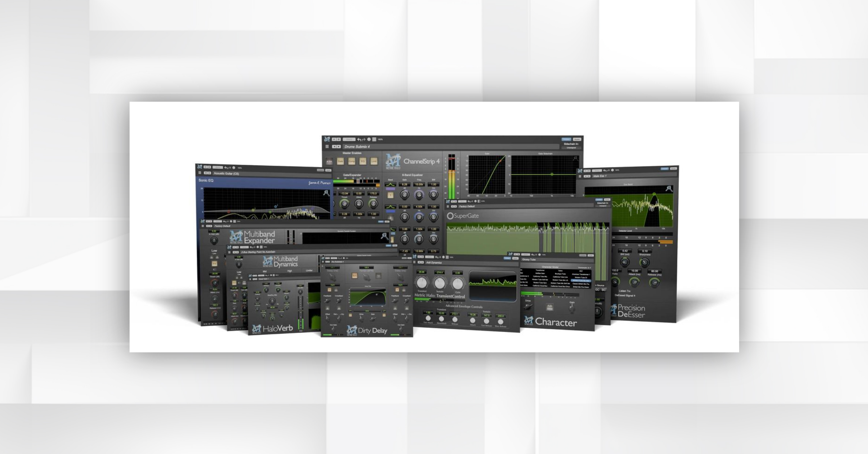The image size is (868, 454).
Task: Click SC button in SuperGate window
Action: pyautogui.click(x=604, y=290)
